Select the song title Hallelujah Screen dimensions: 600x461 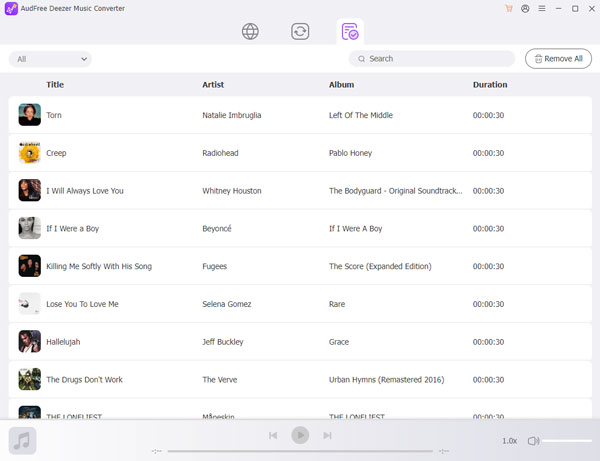point(63,342)
